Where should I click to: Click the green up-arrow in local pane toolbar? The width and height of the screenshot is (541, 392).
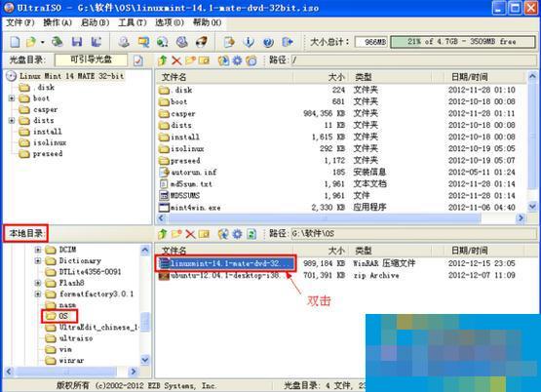pos(162,234)
